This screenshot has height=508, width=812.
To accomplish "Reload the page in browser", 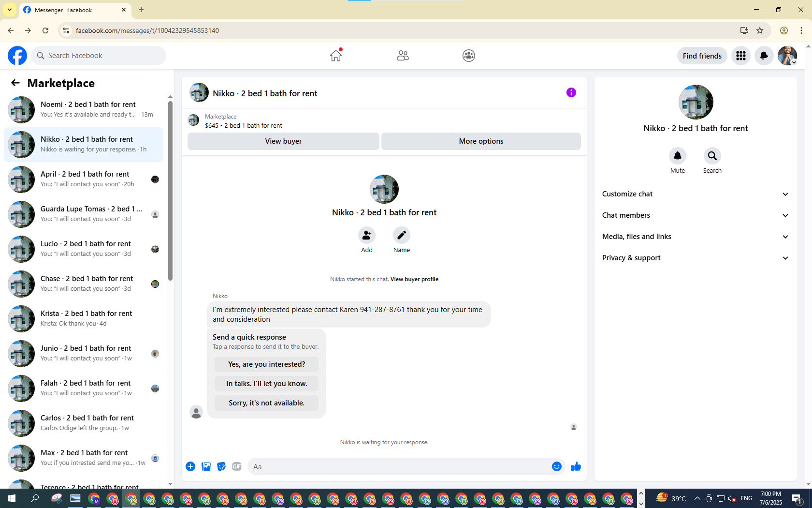I will pyautogui.click(x=45, y=30).
